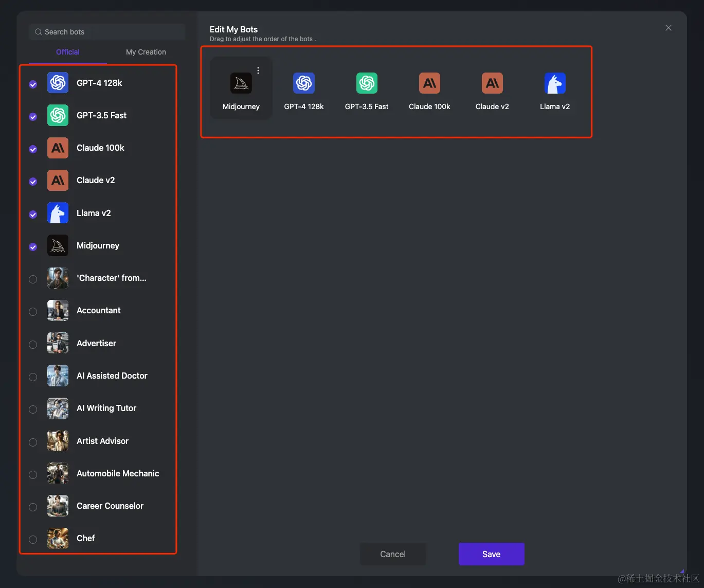Check the Automobile Mechanic bot

pos(33,475)
